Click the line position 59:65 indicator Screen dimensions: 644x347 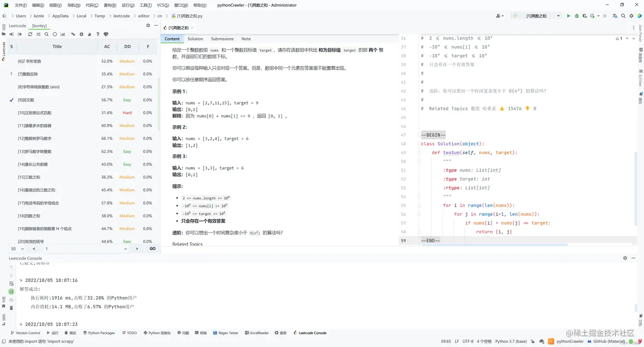(446, 341)
